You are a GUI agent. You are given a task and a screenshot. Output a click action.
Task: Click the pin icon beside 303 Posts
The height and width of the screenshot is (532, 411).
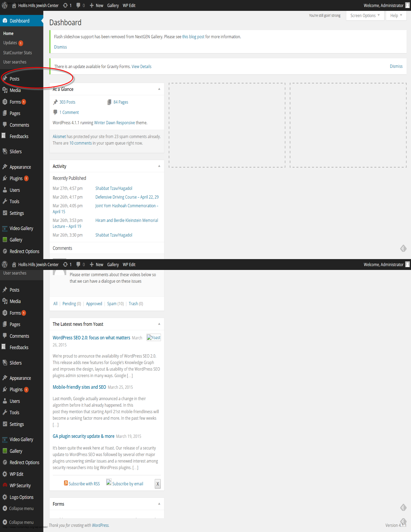[x=55, y=102]
